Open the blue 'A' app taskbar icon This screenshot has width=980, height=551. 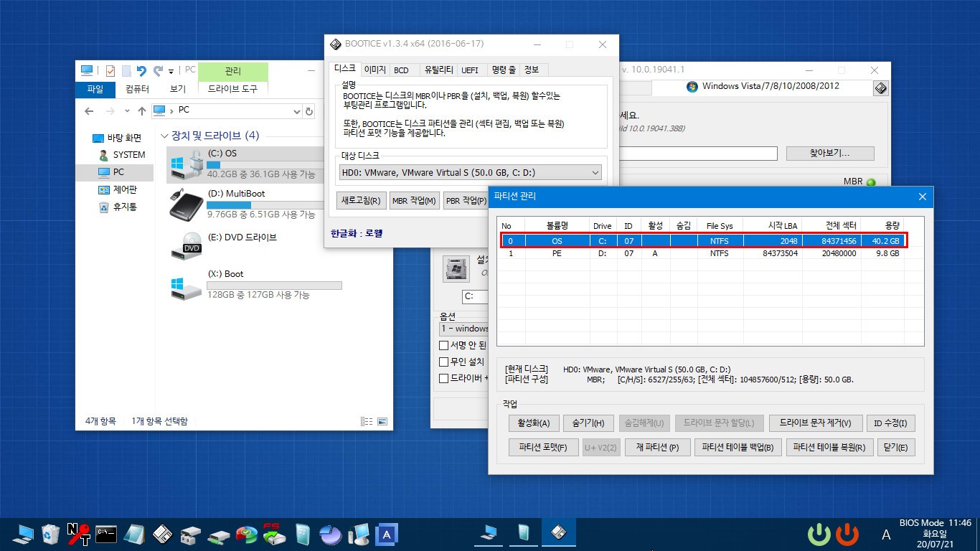tap(387, 534)
